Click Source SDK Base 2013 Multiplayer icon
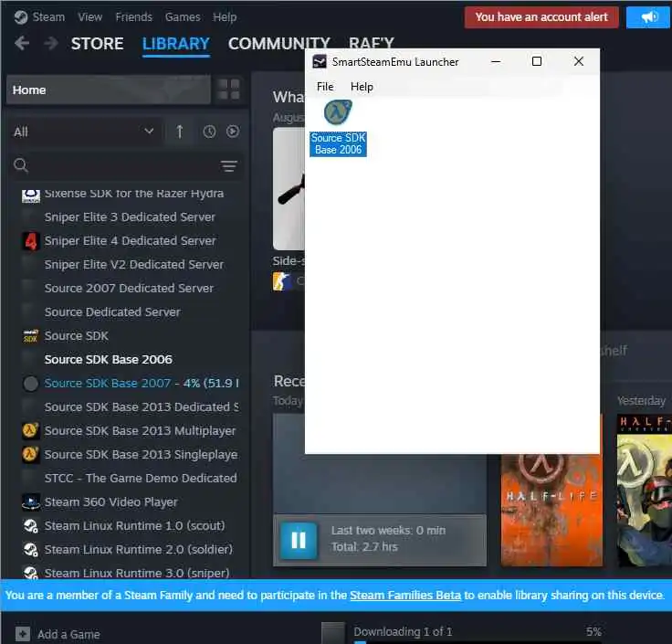 (x=31, y=430)
